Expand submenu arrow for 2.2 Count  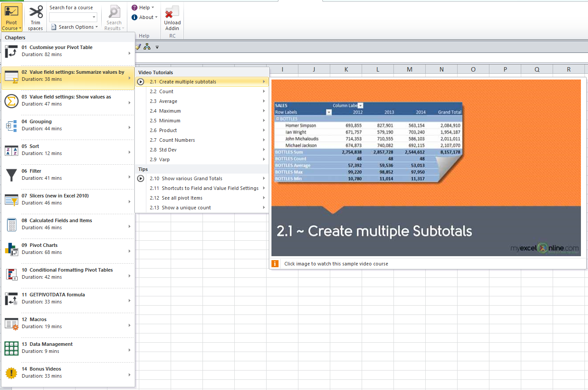(264, 91)
